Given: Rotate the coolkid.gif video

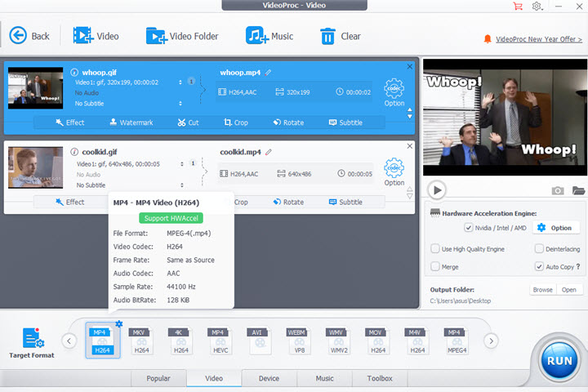Looking at the screenshot, I should (288, 202).
